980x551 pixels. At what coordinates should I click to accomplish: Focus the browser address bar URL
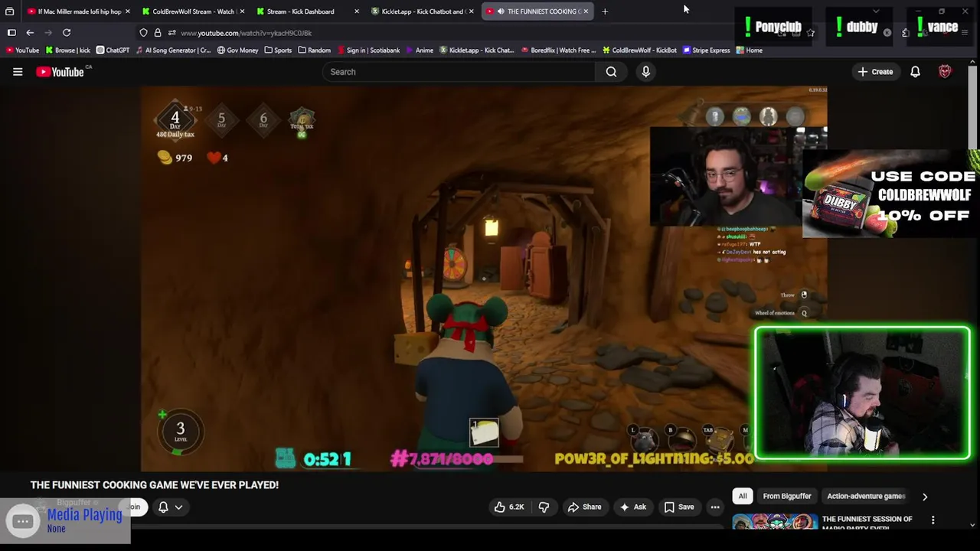coord(246,33)
